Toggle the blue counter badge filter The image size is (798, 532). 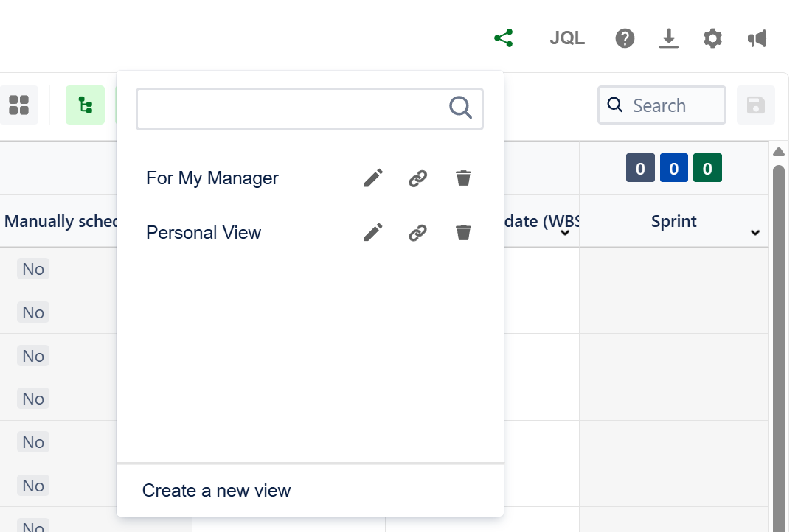click(x=673, y=167)
